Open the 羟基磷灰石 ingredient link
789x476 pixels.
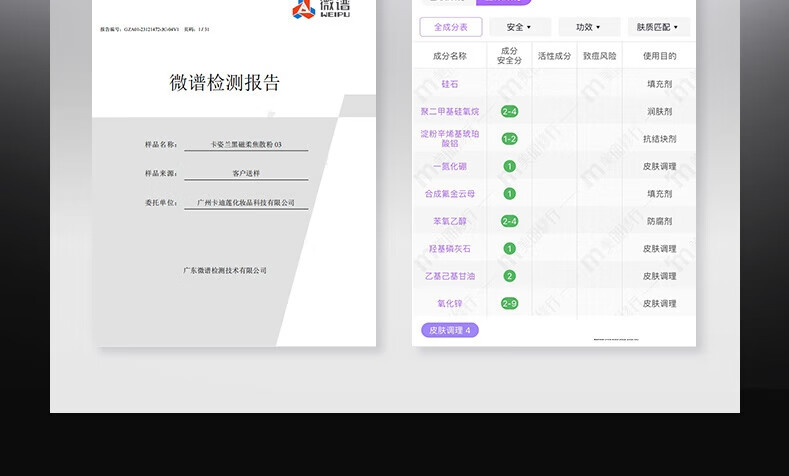[450, 249]
